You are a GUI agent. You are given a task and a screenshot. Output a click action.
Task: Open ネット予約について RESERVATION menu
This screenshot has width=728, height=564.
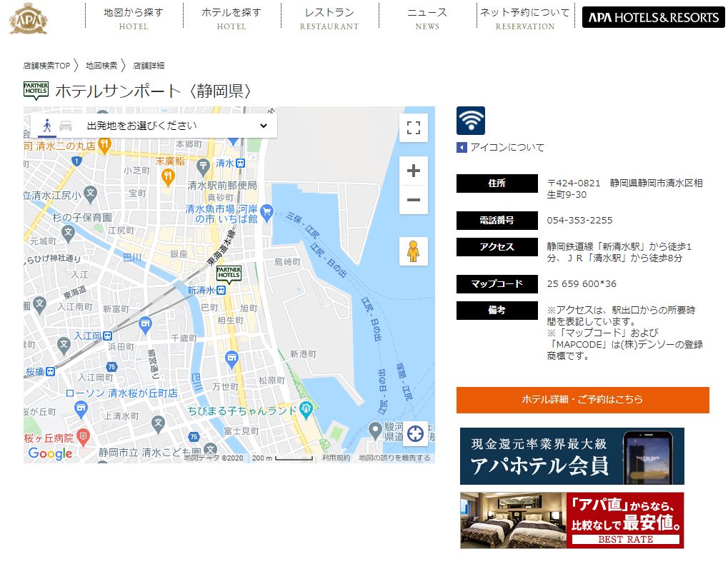(525, 19)
